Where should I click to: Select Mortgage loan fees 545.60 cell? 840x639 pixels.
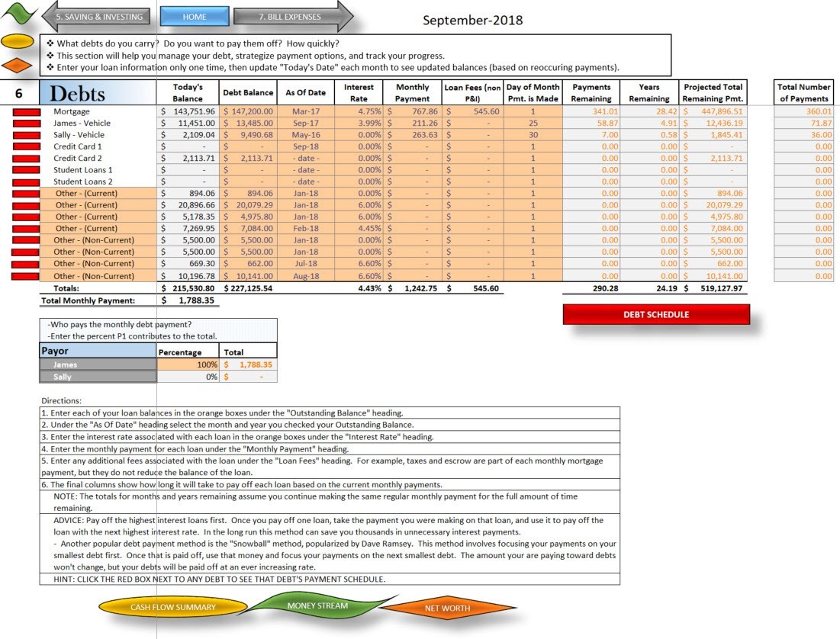pos(472,111)
